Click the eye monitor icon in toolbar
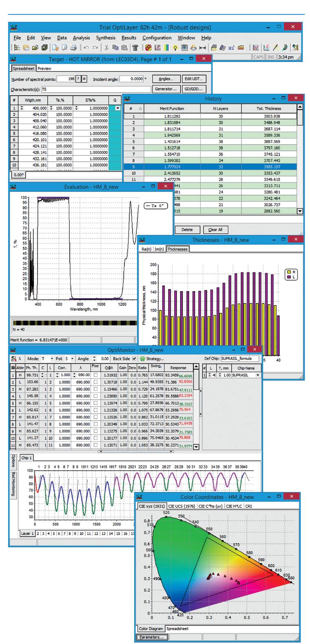 [x=184, y=48]
